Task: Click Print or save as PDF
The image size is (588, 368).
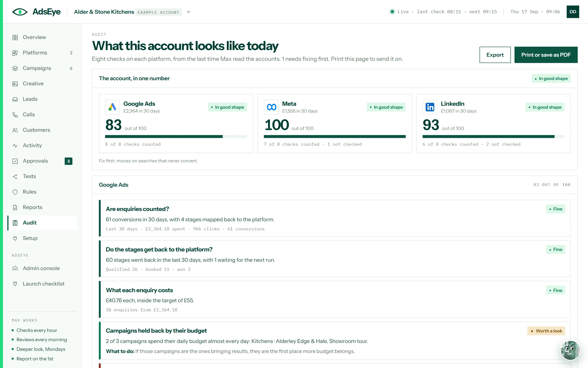Action: coord(546,55)
